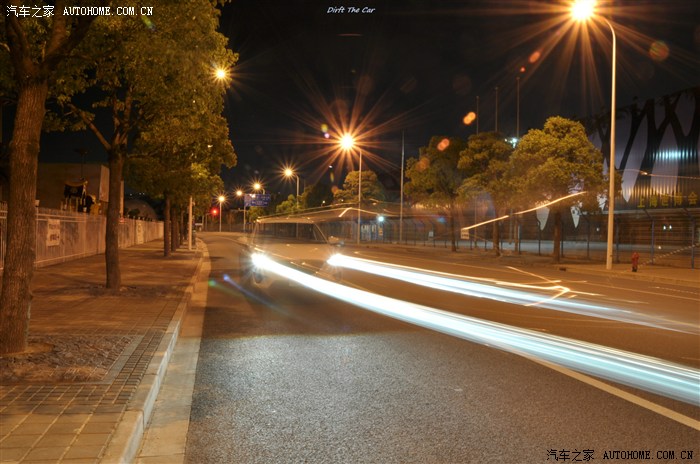Click the bright street lamp at top right
The height and width of the screenshot is (464, 700).
pos(582,11)
